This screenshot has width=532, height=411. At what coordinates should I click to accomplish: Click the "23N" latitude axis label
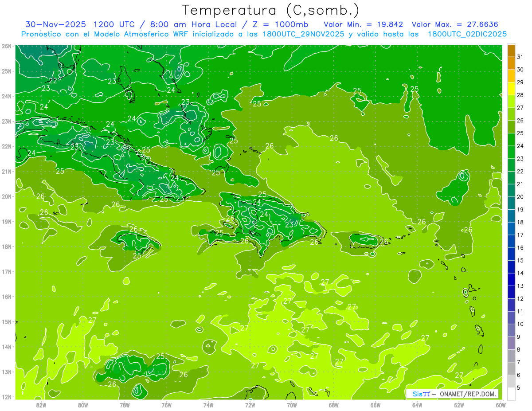tap(6, 121)
